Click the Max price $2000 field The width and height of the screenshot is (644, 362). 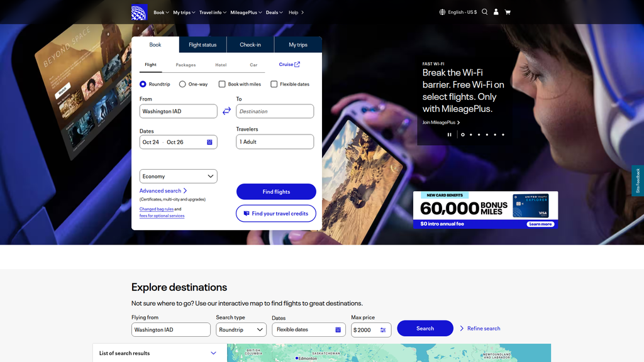tap(371, 330)
